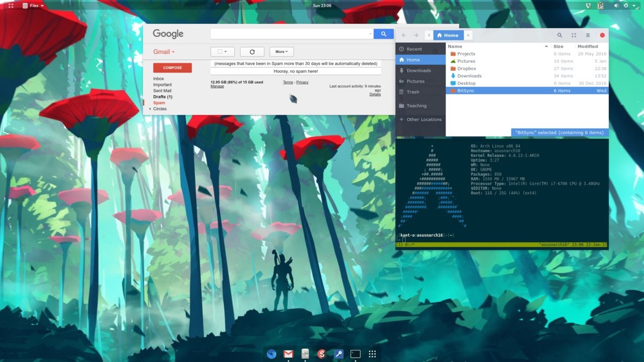Click the blue Google search button
Screen dimensions: 644x362
[x=383, y=34]
